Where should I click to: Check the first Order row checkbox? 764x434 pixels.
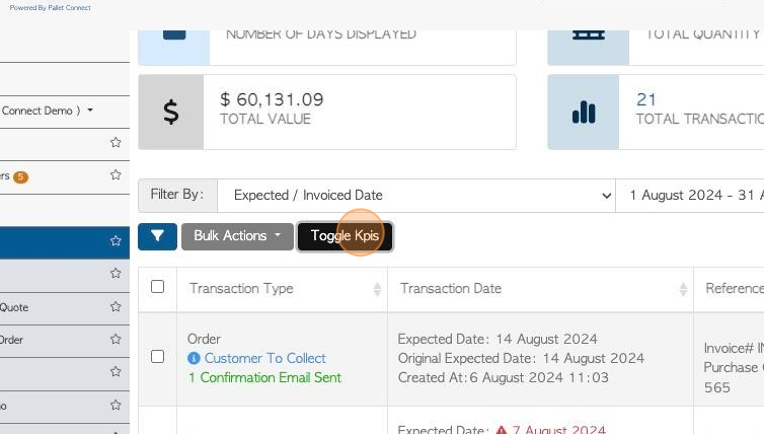point(157,357)
